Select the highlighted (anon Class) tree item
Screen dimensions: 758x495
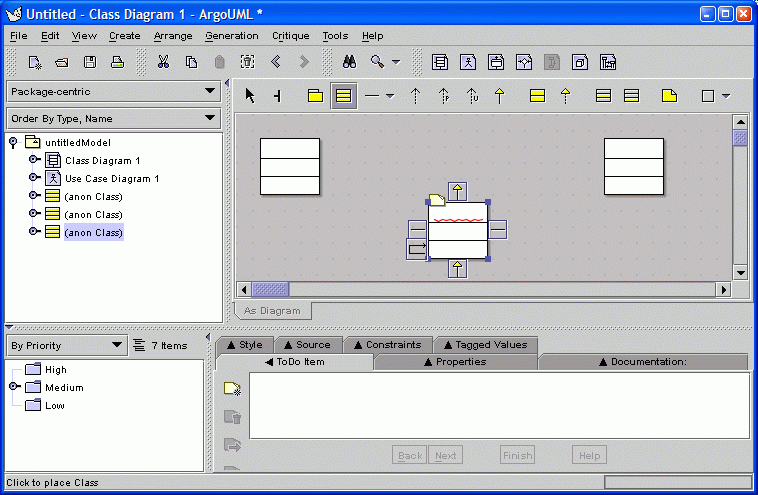click(x=94, y=233)
